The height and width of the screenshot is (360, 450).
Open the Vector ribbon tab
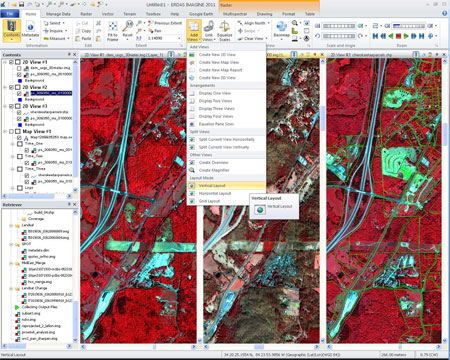point(108,14)
